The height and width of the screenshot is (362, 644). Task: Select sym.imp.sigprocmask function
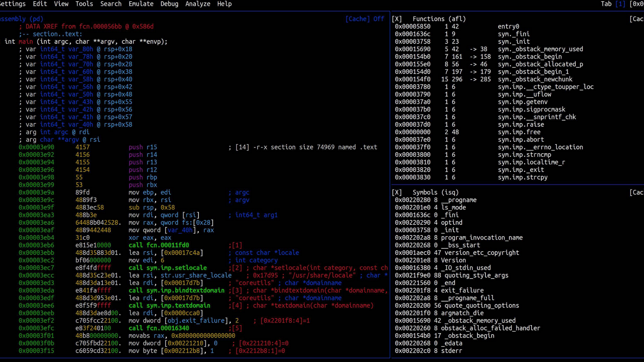pyautogui.click(x=531, y=109)
